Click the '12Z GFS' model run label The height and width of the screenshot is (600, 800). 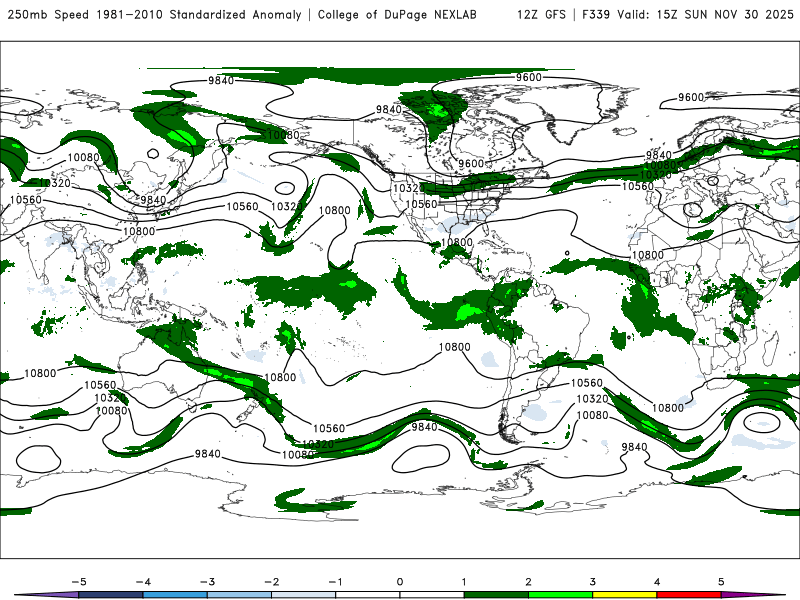point(541,14)
